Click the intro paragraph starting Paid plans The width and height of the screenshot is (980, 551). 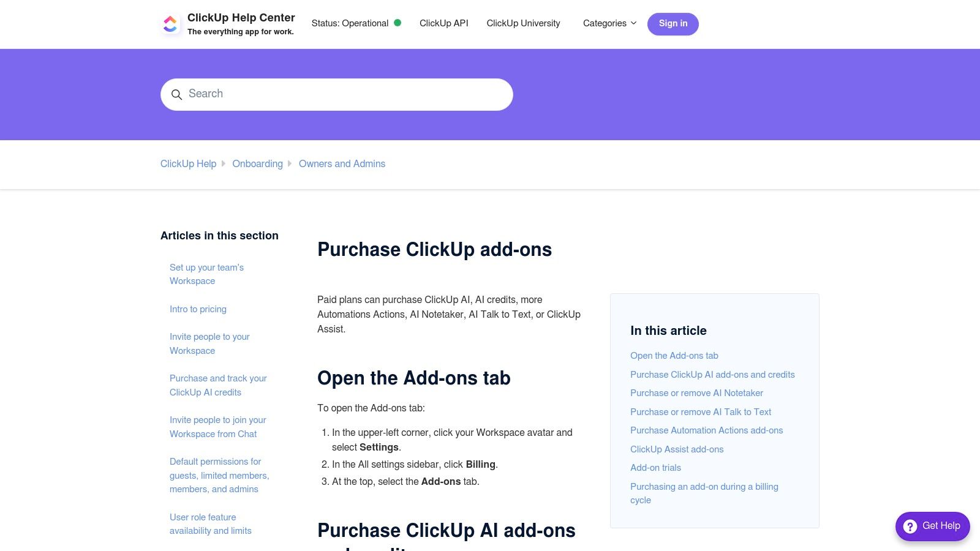(449, 315)
